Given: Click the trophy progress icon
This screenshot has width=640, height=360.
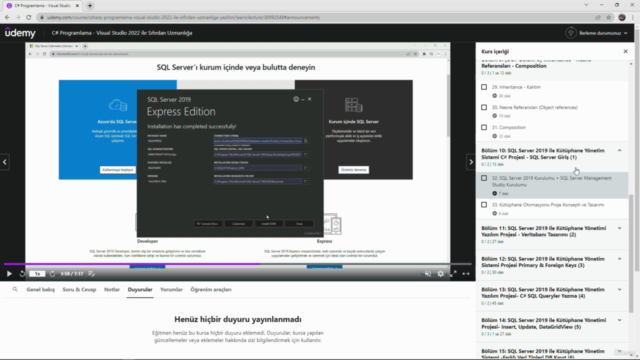Looking at the screenshot, I should [571, 33].
